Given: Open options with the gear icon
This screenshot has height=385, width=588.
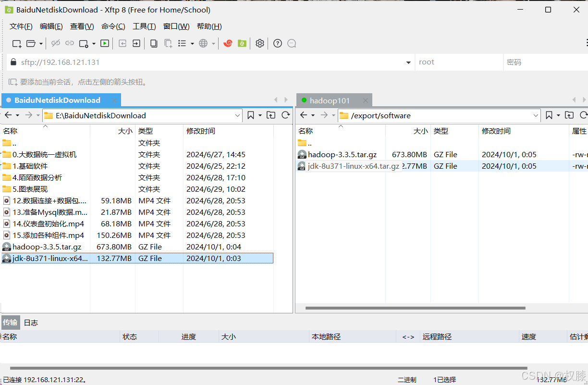Looking at the screenshot, I should point(260,43).
